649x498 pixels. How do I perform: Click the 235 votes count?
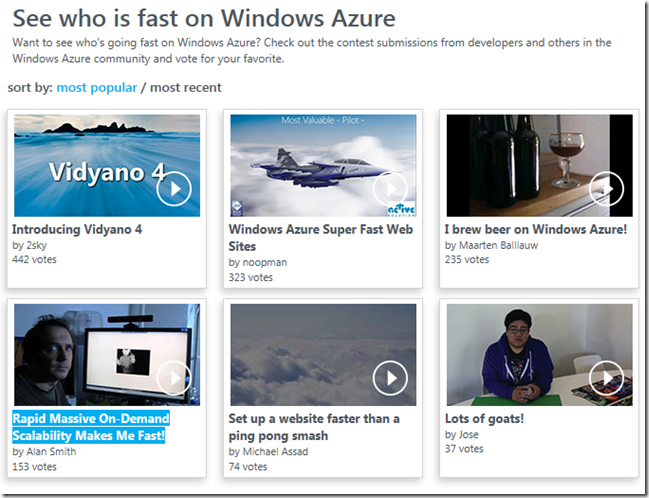click(467, 260)
